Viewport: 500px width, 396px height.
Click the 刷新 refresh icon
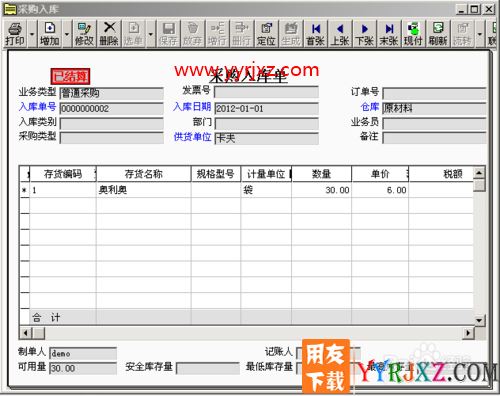pos(438,34)
